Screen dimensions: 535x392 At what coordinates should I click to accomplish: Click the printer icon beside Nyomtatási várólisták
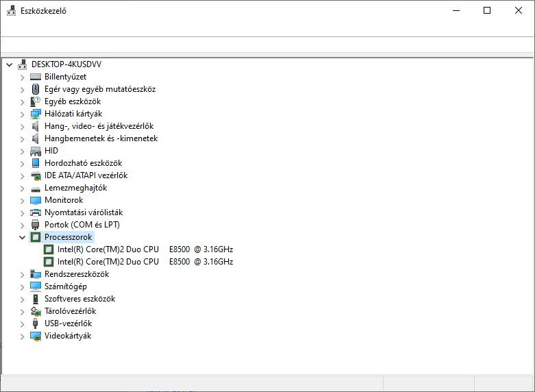pos(36,212)
